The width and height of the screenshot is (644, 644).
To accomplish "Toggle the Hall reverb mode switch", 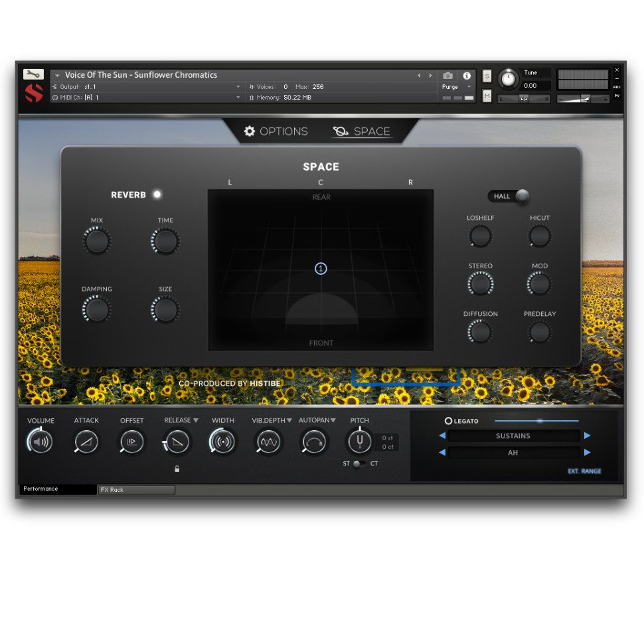I will pos(509,197).
